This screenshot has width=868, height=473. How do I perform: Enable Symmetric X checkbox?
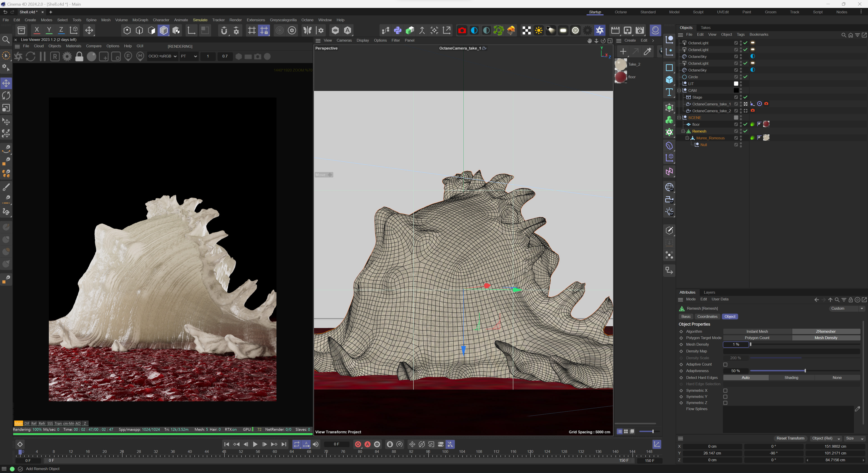pyautogui.click(x=725, y=391)
